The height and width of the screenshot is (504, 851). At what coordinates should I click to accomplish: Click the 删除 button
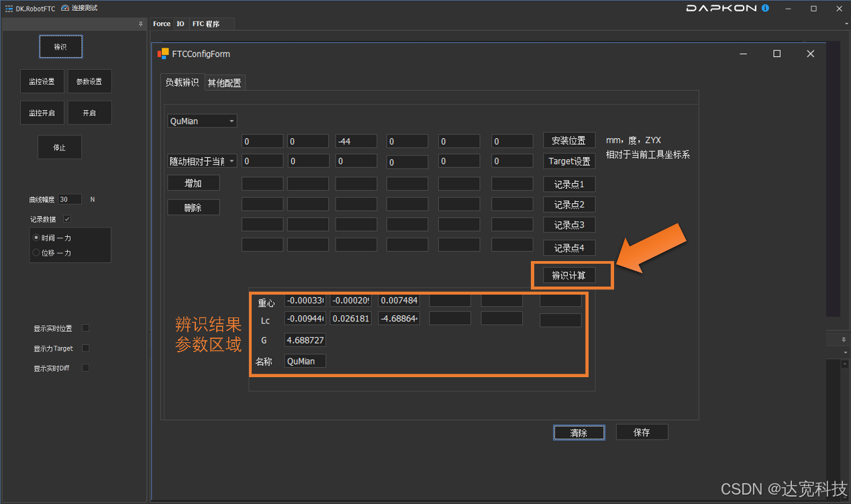(x=193, y=207)
